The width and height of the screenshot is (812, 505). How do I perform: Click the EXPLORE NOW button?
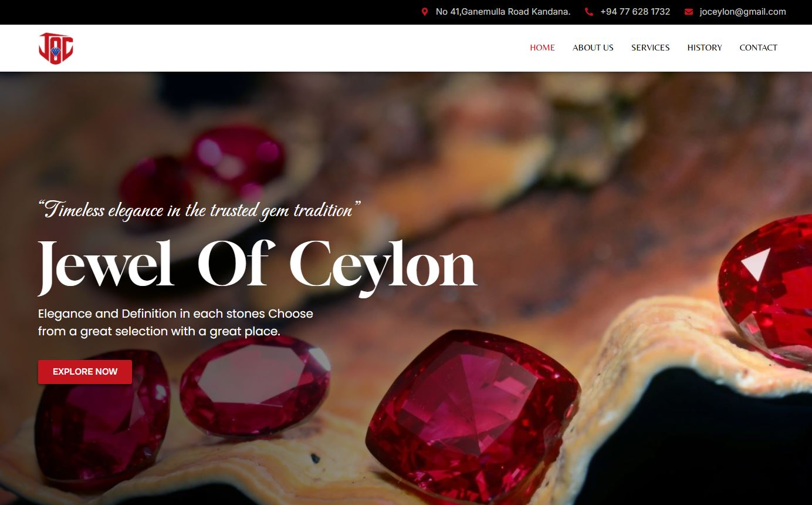point(85,372)
